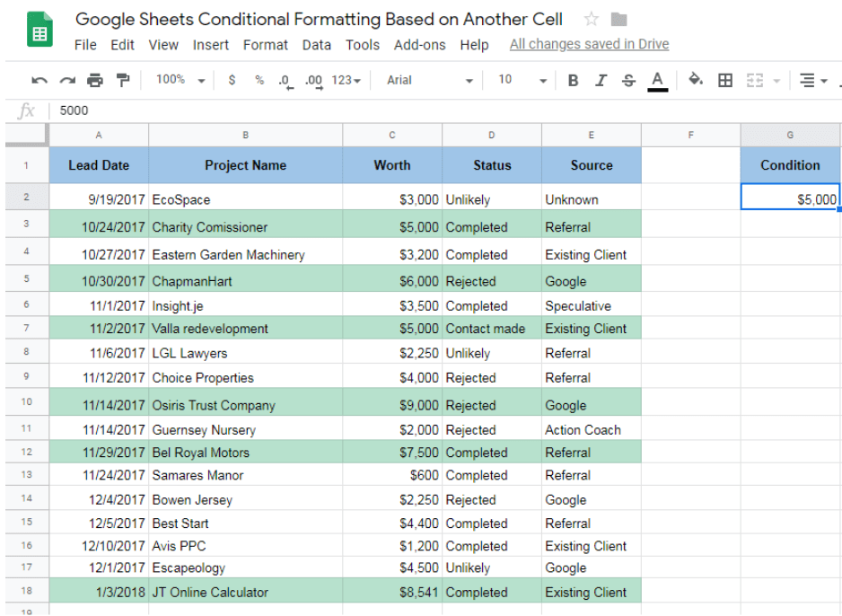Select row 5 header
Screen dimensions: 842x616
tap(27, 278)
